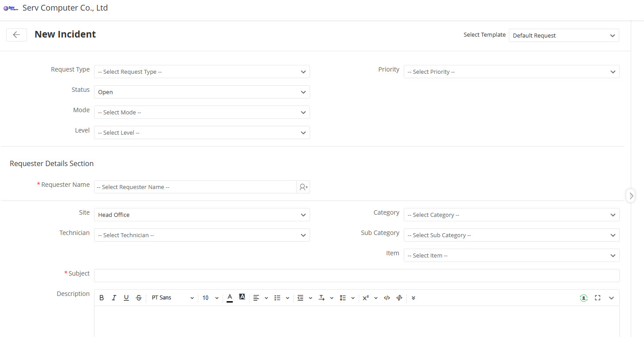Screen dimensions: 644x337
Task: Open the font family PT Sans dropdown
Action: click(172, 298)
